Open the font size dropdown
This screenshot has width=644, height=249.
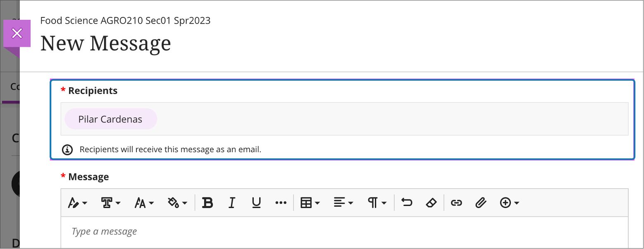pos(144,203)
